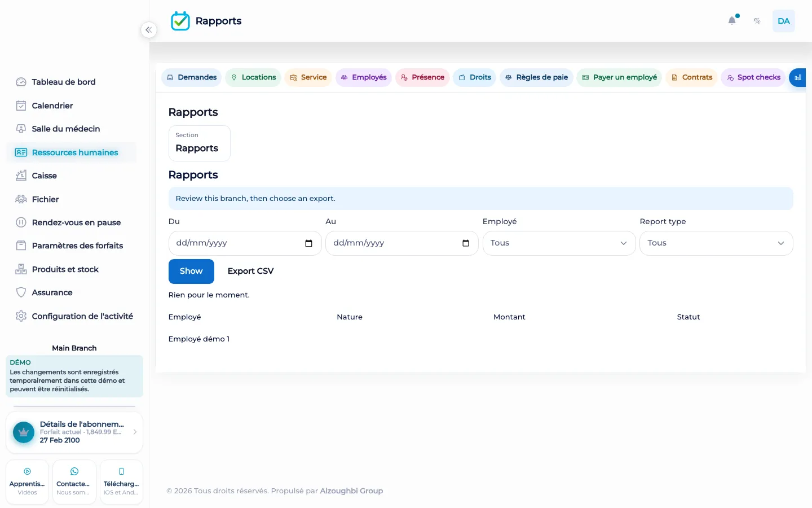This screenshot has height=508, width=812.
Task: Click the Rapports checkmark logo
Action: (x=180, y=21)
